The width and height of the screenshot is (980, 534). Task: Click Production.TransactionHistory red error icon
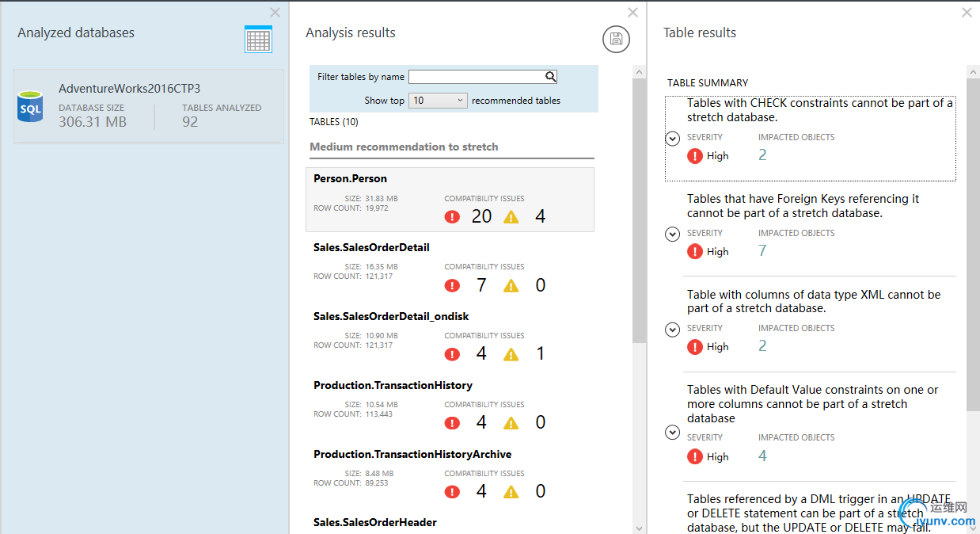point(452,423)
